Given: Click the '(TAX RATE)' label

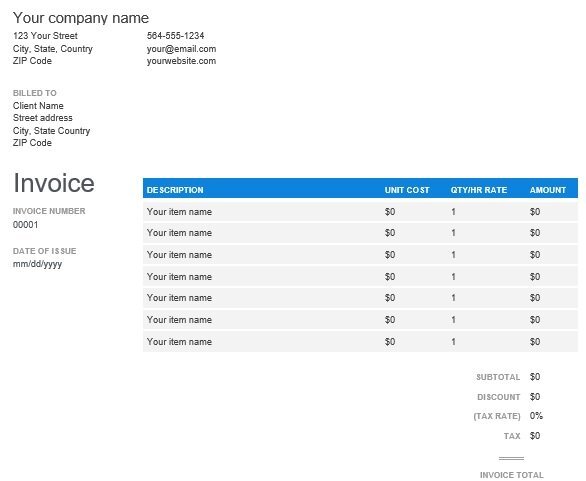Looking at the screenshot, I should point(497,416).
